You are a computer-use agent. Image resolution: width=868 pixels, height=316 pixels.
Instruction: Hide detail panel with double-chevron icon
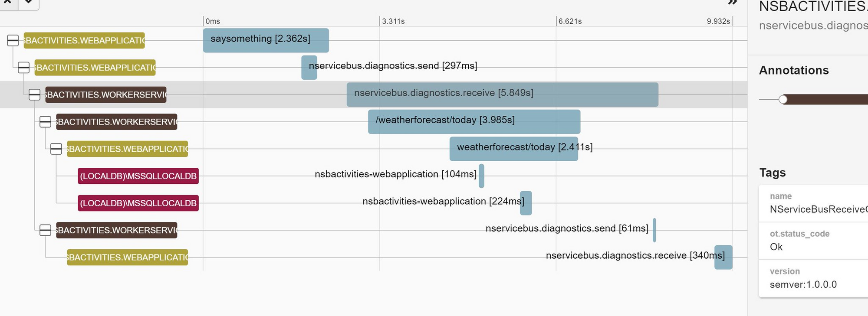[733, 3]
